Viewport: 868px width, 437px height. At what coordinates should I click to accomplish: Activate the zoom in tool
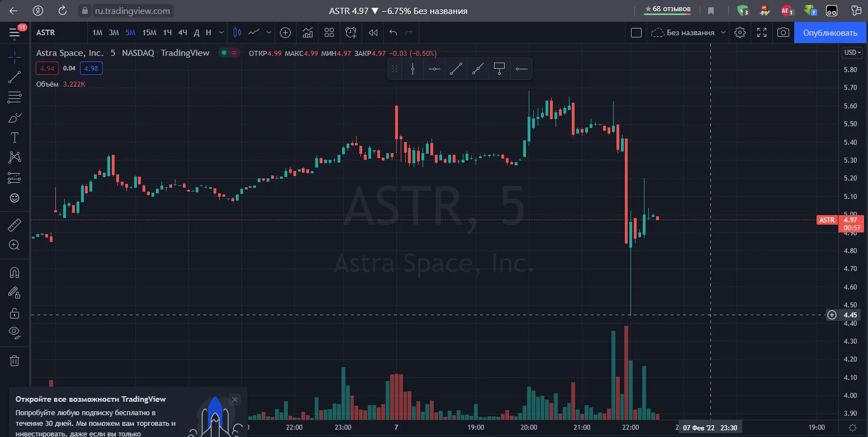click(x=15, y=245)
